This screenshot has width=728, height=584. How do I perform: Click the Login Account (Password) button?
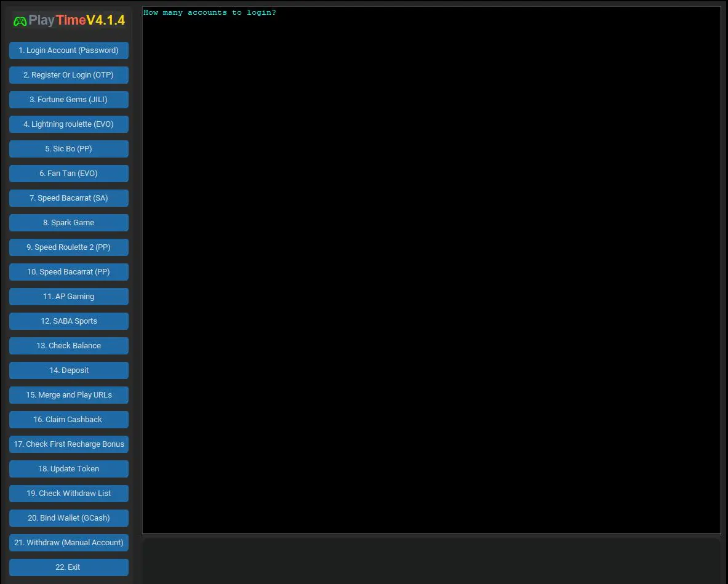point(69,50)
